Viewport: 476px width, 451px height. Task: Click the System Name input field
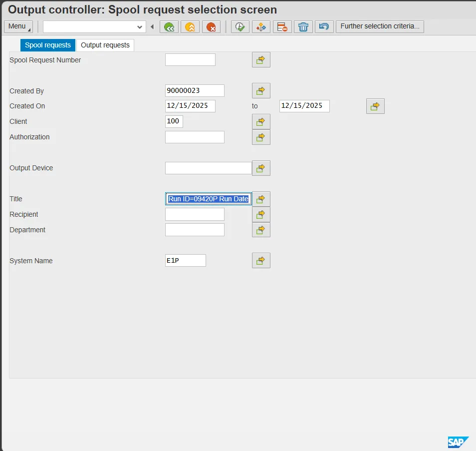[x=185, y=261]
